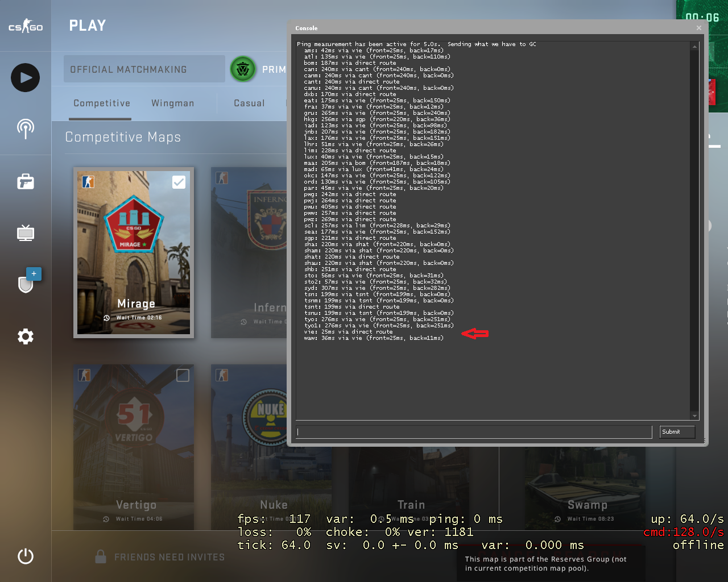The height and width of the screenshot is (582, 728).
Task: Click the Mirage map badge emblem
Action: [134, 224]
